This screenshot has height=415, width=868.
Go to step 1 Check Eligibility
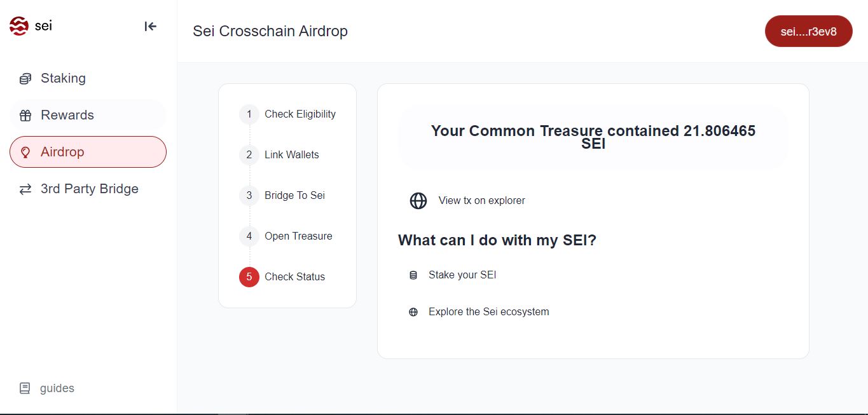pyautogui.click(x=287, y=114)
